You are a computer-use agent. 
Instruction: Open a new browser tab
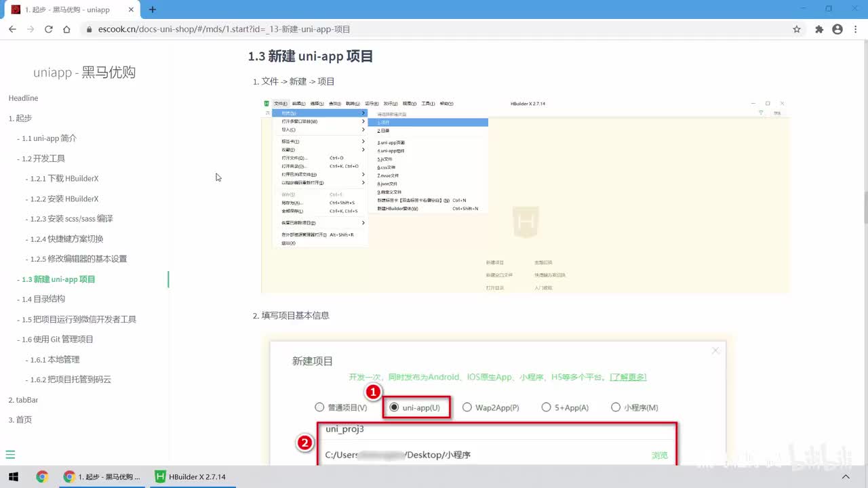point(153,9)
